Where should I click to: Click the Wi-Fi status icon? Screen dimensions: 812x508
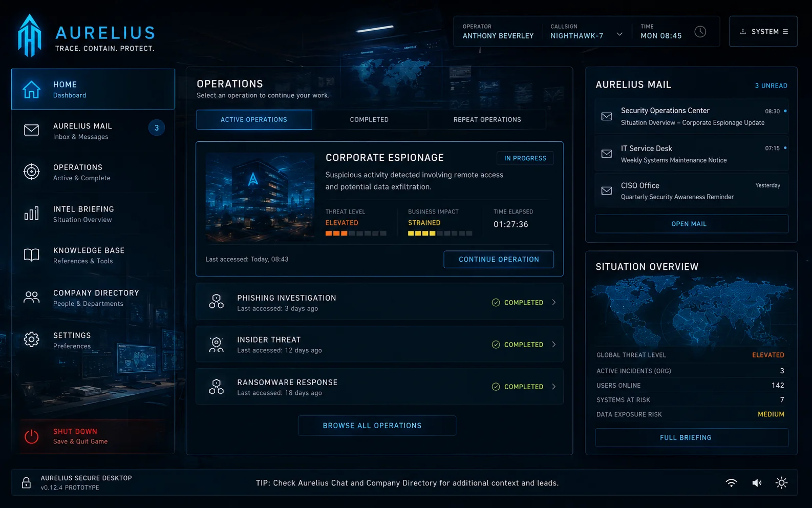click(x=731, y=482)
